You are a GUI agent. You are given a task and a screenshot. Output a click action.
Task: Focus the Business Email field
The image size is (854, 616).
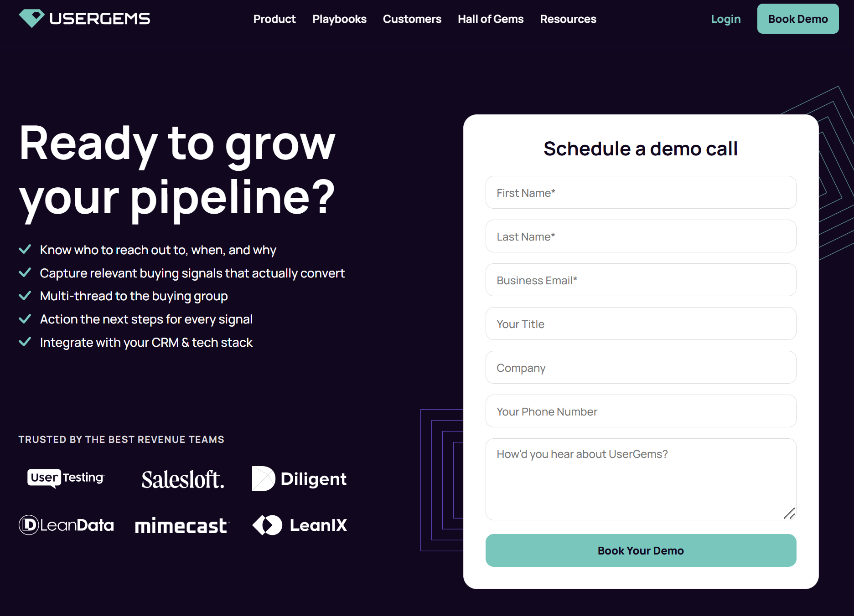641,280
